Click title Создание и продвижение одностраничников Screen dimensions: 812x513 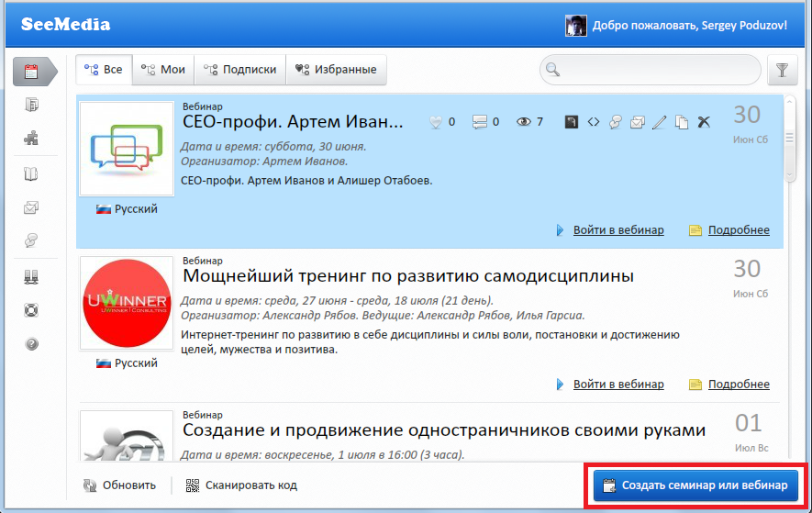tap(444, 430)
